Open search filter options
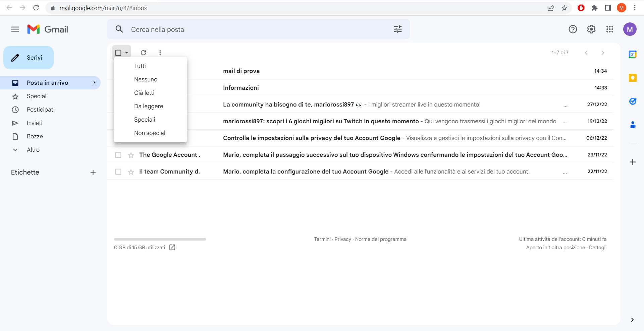Image resolution: width=644 pixels, height=331 pixels. (398, 29)
